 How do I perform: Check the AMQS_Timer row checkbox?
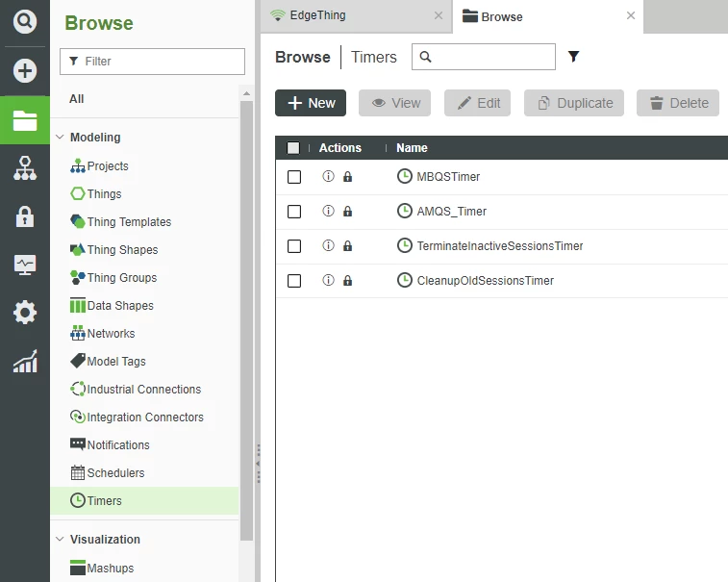tap(294, 212)
